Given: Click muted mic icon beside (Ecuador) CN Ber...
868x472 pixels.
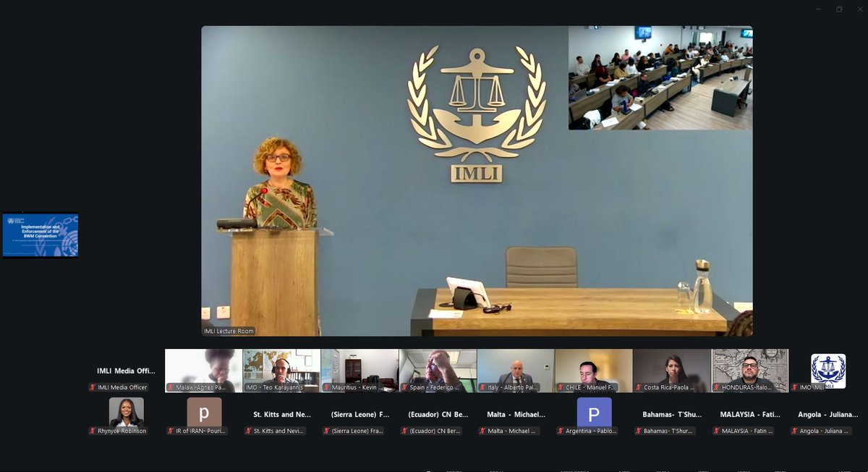Looking at the screenshot, I should (405, 431).
